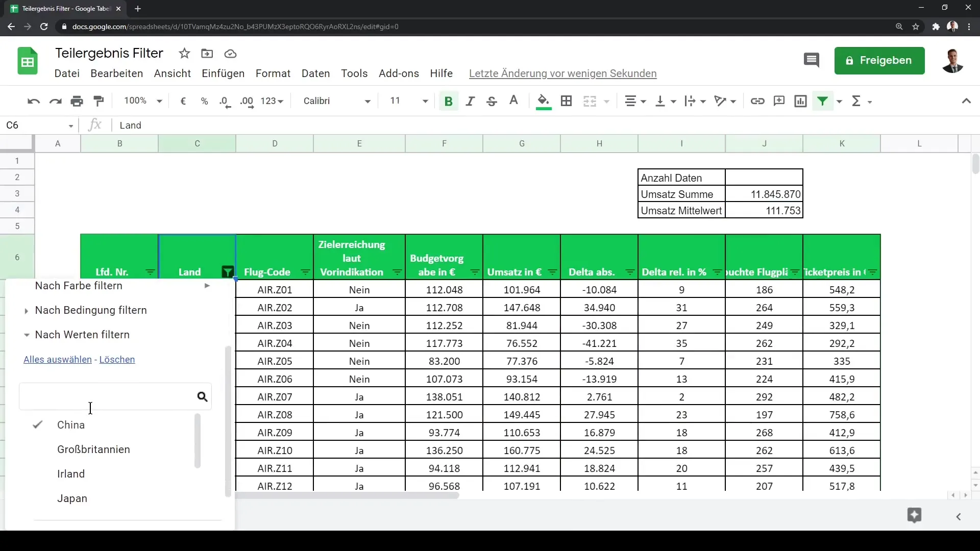Open the font size dropdown
980x551 pixels.
409,101
